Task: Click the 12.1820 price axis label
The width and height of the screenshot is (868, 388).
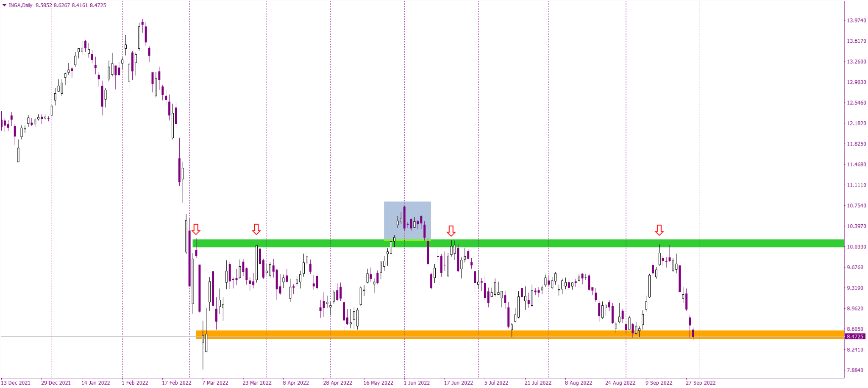Action: coord(856,123)
